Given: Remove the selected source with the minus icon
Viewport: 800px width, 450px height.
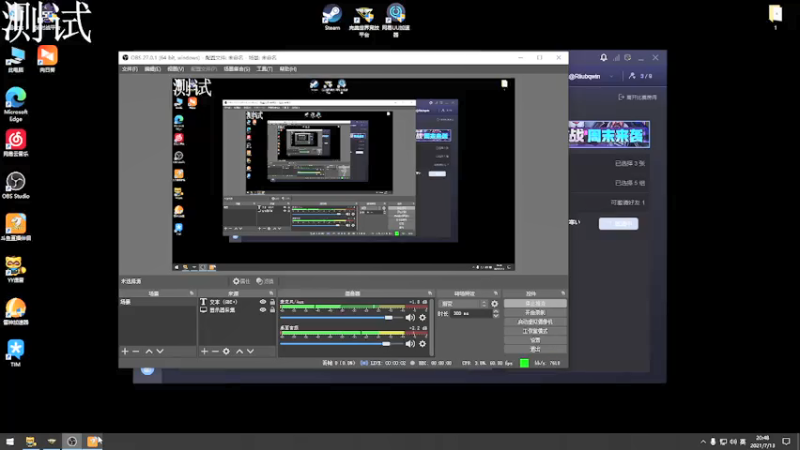Looking at the screenshot, I should pyautogui.click(x=215, y=351).
